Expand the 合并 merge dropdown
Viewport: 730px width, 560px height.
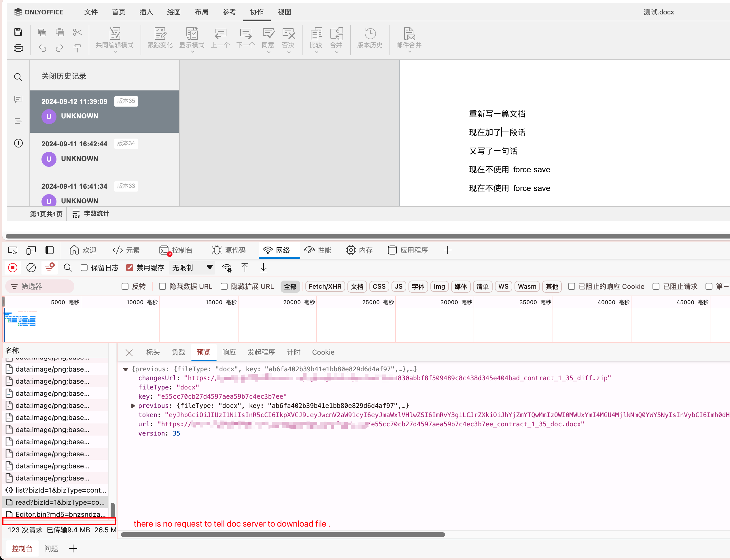tap(337, 52)
